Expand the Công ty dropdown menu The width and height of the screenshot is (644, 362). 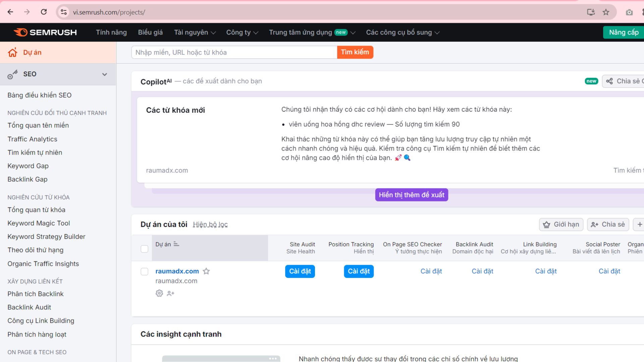[x=242, y=32]
